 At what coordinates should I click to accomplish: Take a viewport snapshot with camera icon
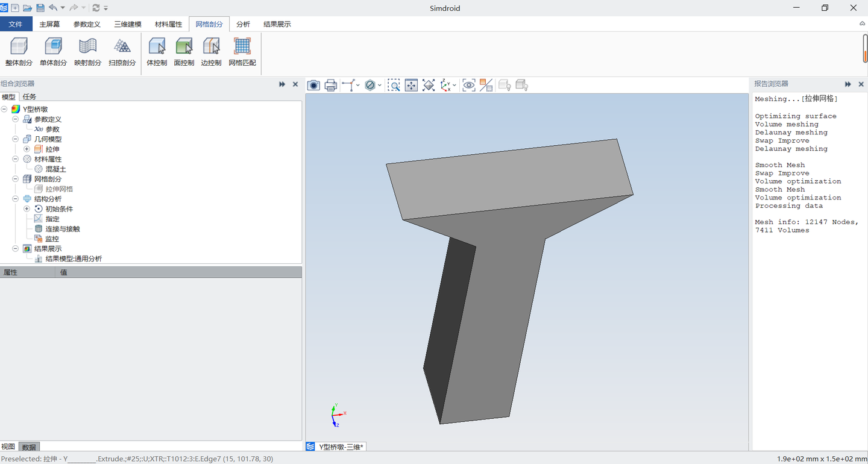pos(313,86)
